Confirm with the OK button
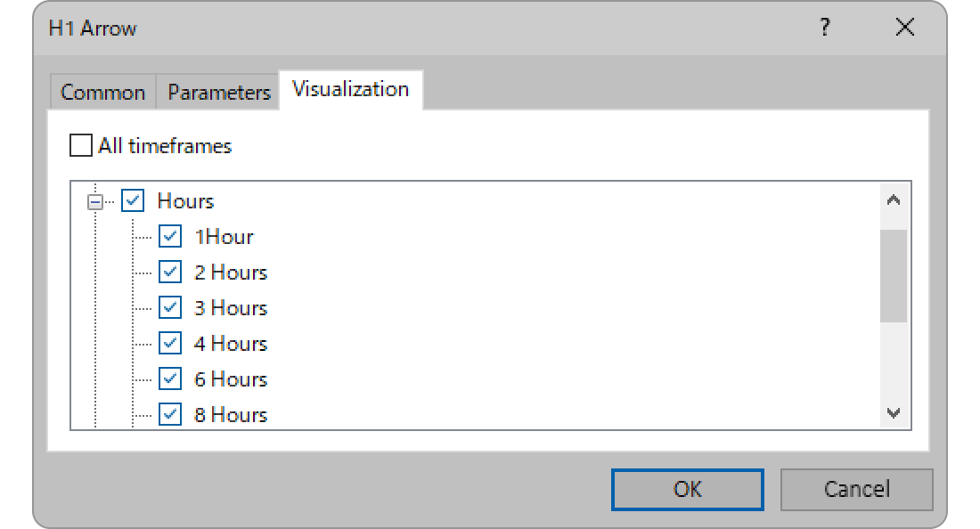 click(688, 489)
